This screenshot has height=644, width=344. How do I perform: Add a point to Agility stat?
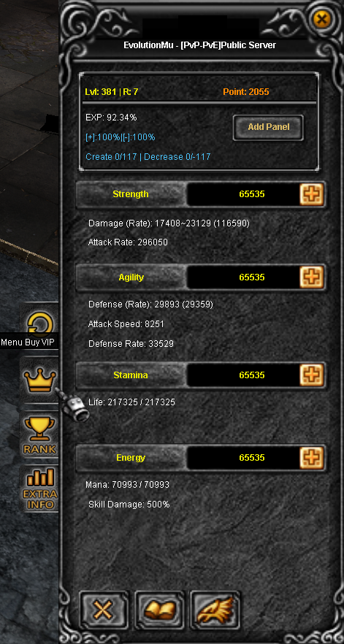pyautogui.click(x=312, y=277)
